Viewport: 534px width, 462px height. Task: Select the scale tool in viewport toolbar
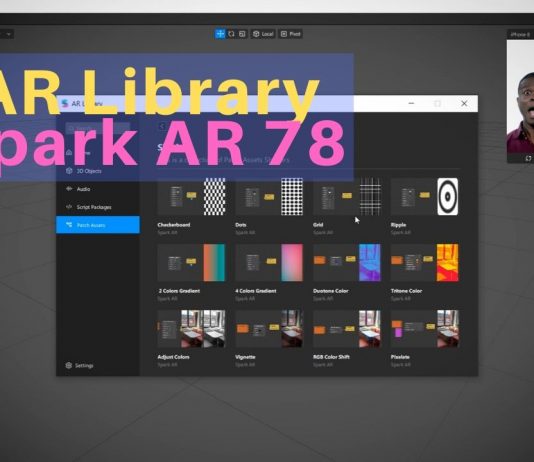[x=242, y=34]
